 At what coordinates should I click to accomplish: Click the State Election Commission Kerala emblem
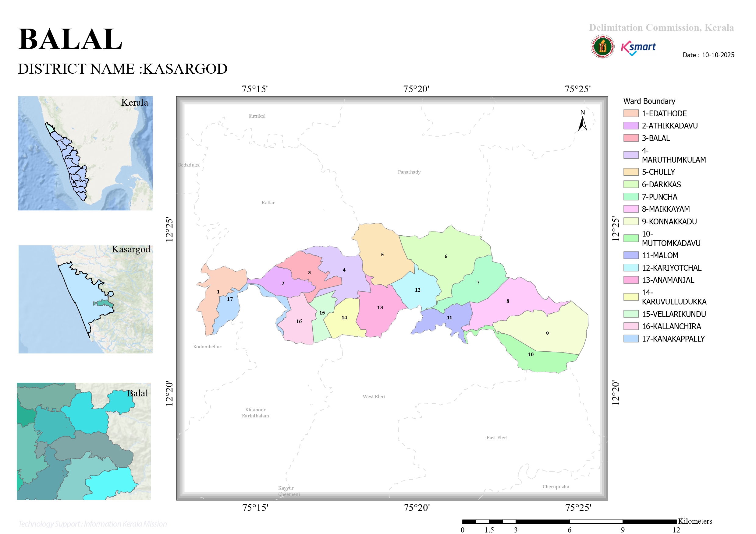coord(602,47)
